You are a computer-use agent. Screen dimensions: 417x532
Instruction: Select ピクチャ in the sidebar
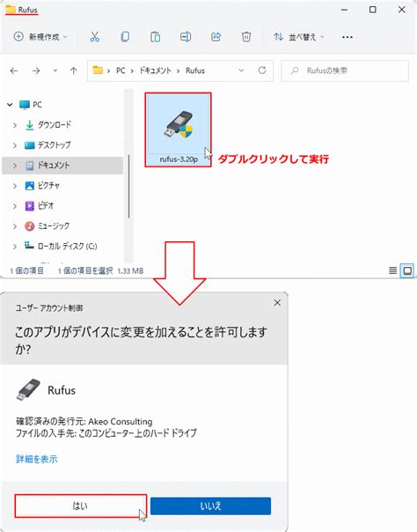click(x=42, y=186)
